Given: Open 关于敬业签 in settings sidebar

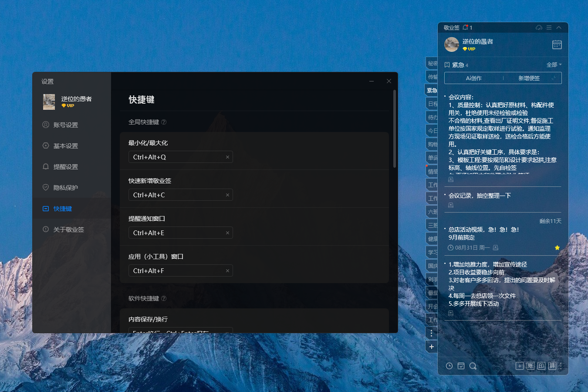Looking at the screenshot, I should click(72, 230).
